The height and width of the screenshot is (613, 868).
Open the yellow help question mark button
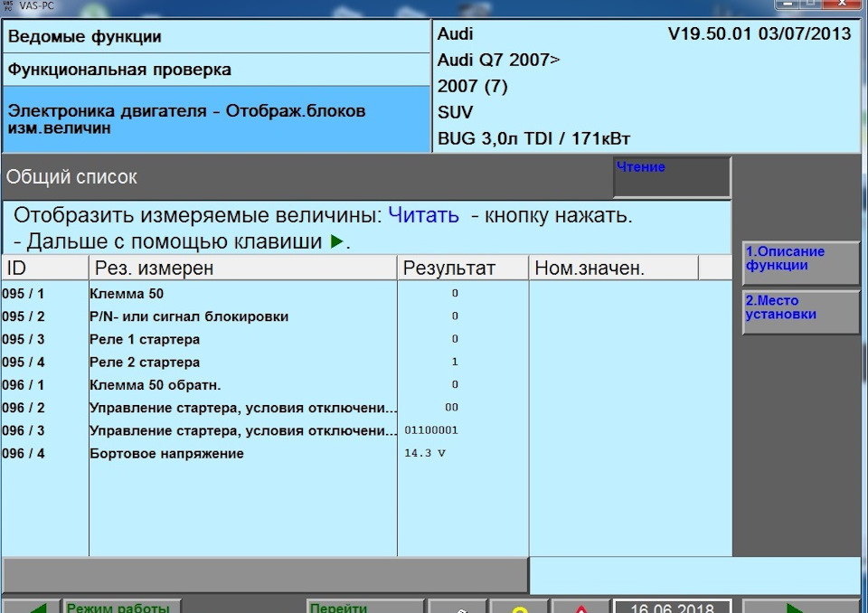[x=519, y=607]
